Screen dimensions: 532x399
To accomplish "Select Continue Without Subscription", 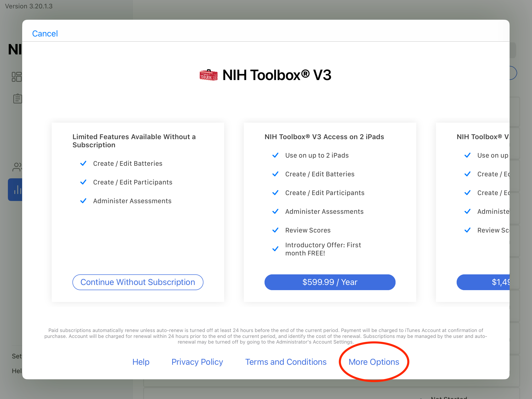I will 138,282.
